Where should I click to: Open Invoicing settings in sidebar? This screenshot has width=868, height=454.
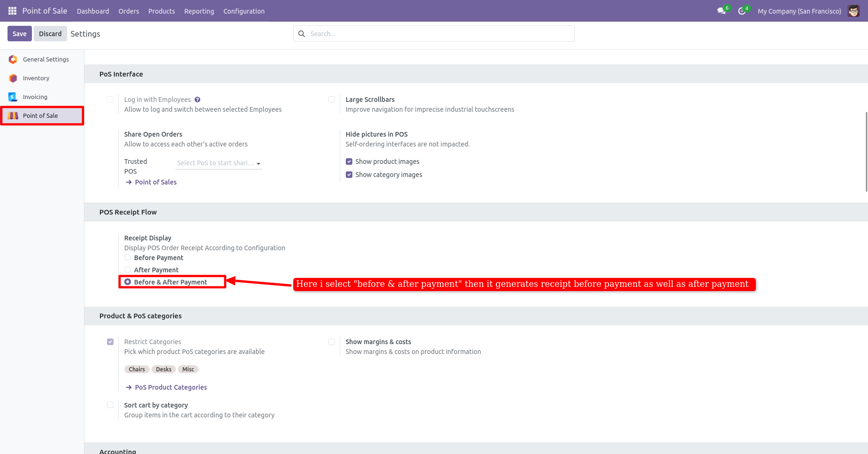pyautogui.click(x=42, y=97)
